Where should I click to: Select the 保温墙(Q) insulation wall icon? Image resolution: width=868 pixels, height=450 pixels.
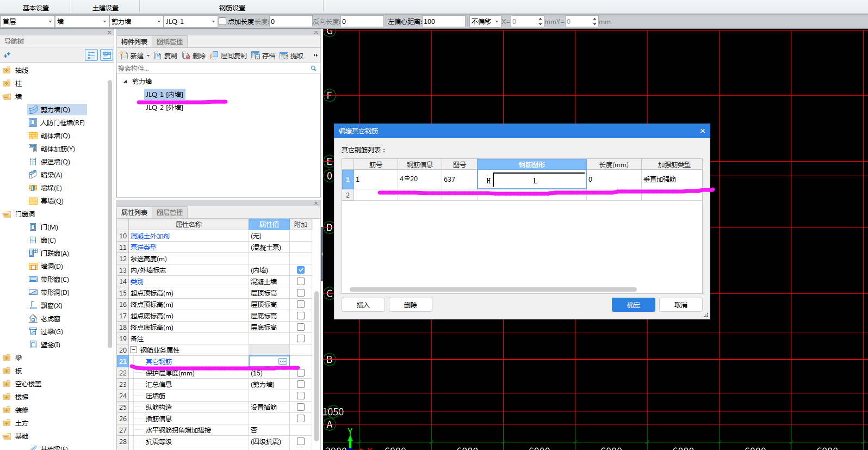33,162
